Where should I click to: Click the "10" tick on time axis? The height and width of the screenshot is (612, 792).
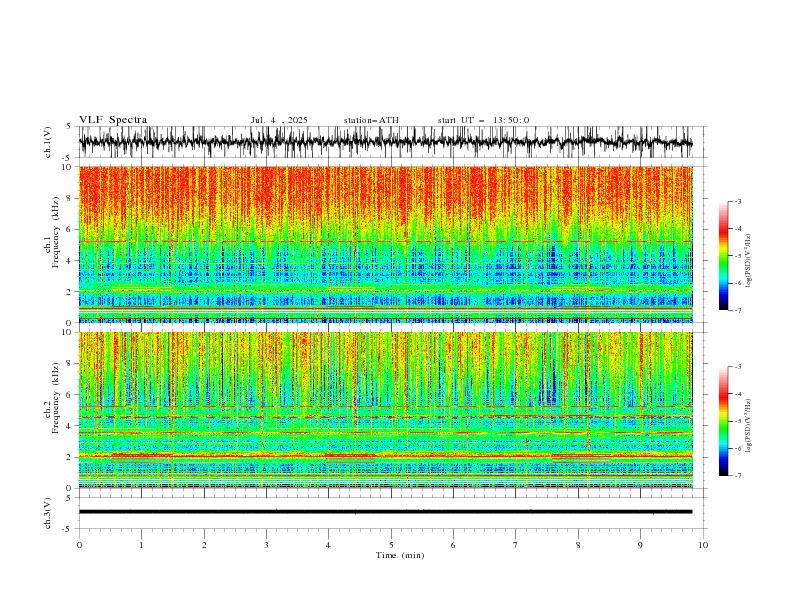(x=703, y=545)
